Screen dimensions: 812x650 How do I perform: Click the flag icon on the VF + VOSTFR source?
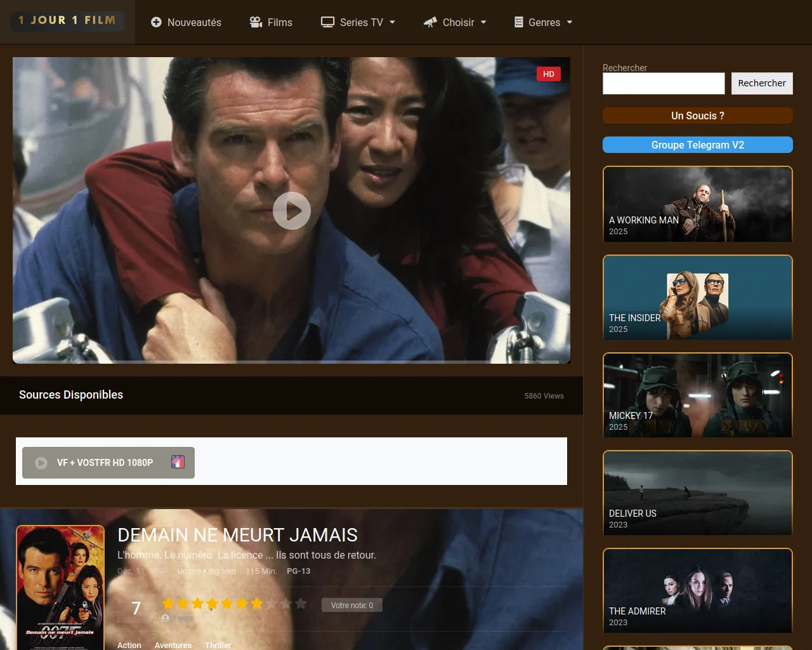click(178, 462)
